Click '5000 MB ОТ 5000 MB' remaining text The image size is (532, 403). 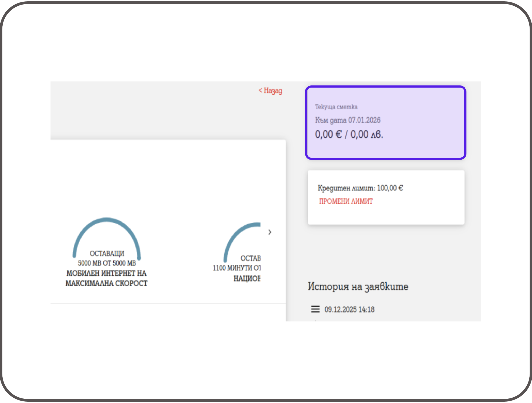click(107, 263)
